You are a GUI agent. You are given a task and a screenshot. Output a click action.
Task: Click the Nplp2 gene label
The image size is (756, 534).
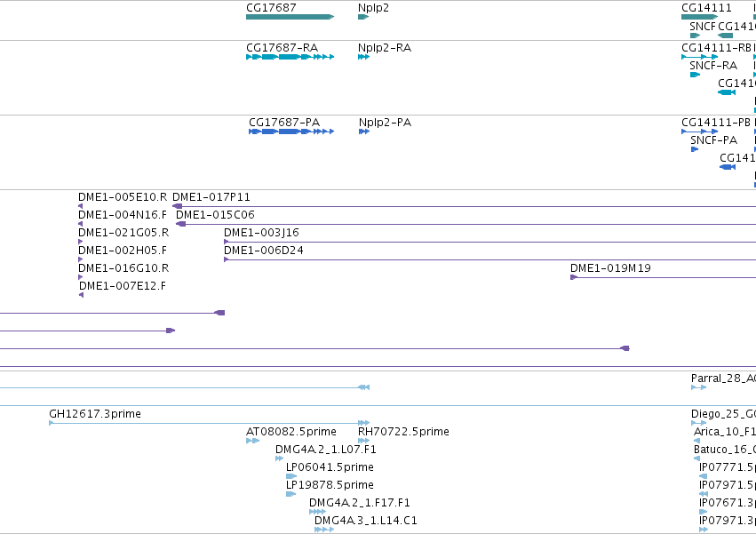pos(373,8)
